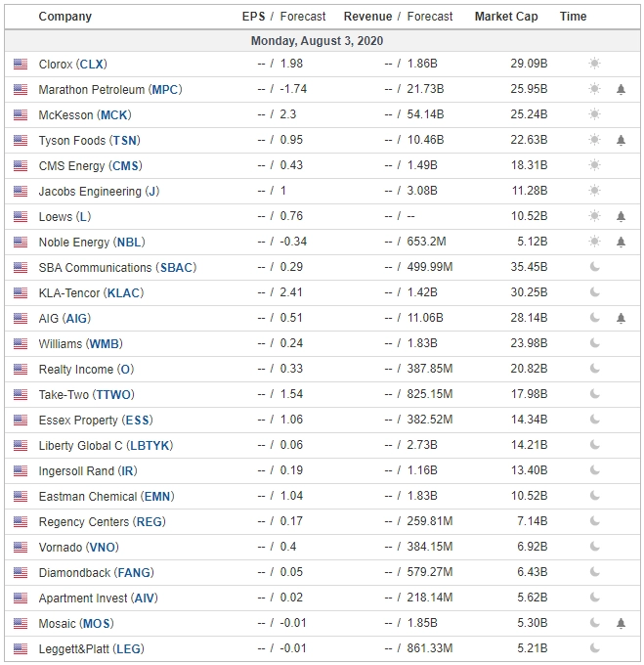Click the sun icon for Jacobs Engineering

[594, 191]
